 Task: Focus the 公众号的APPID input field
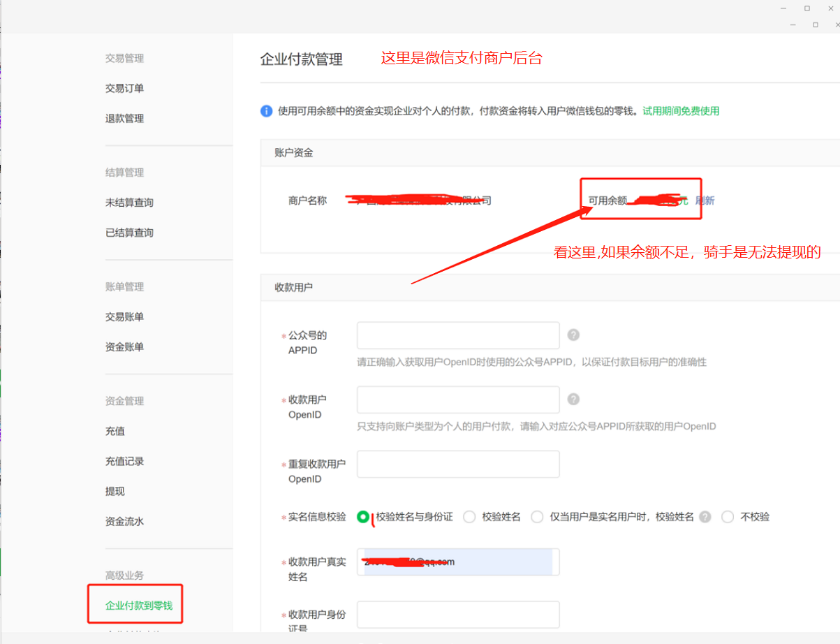(458, 335)
